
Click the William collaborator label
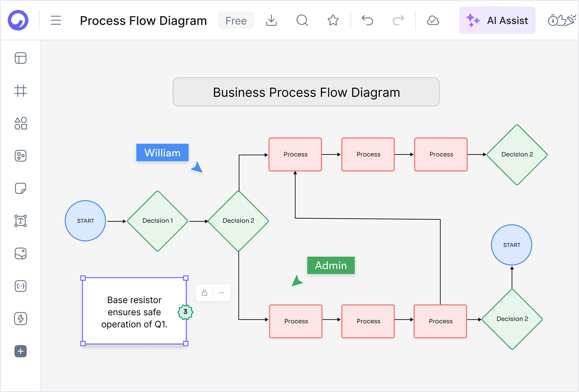pos(162,152)
